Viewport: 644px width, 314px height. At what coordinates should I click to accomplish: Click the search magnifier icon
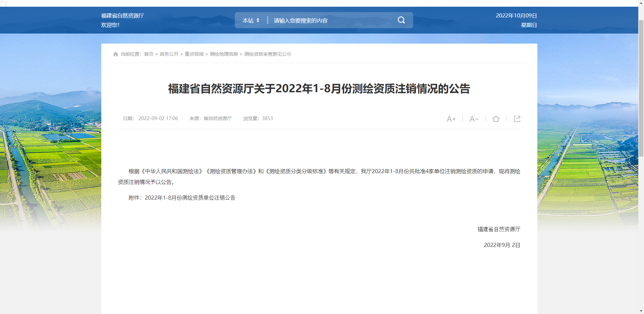pos(401,20)
